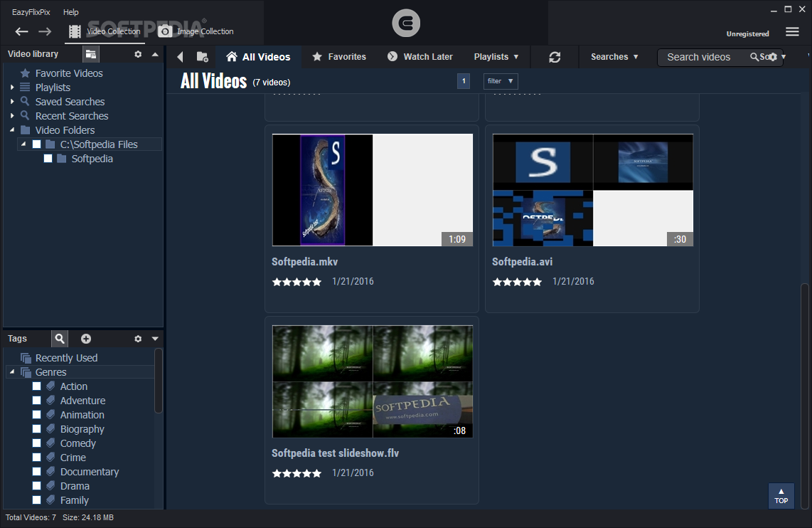Expand the Saved Searches tree node

pos(12,102)
